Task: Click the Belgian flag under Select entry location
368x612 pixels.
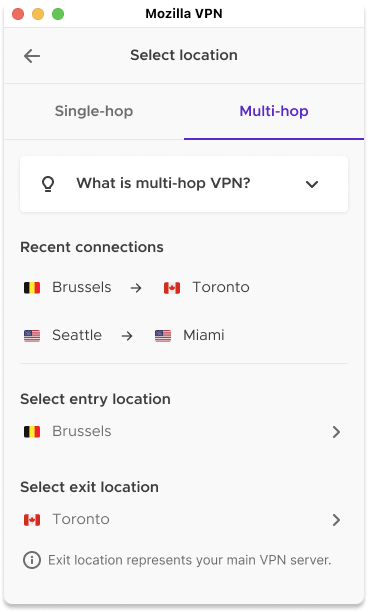Action: [32, 432]
